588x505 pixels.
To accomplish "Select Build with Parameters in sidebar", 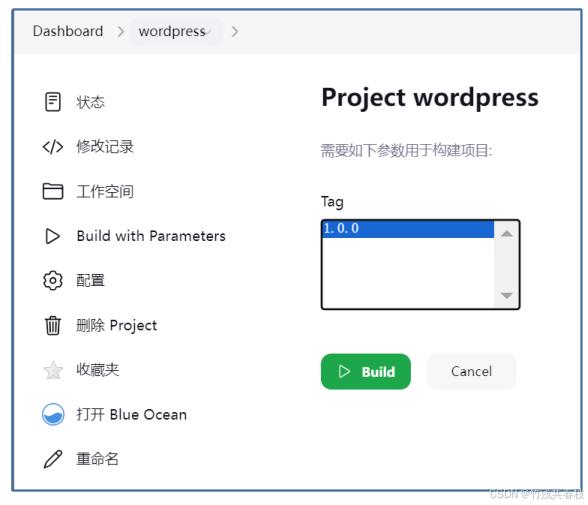I will point(151,236).
